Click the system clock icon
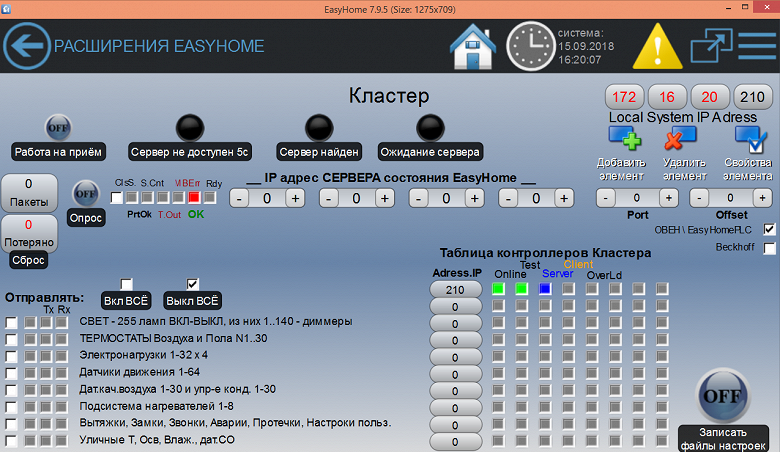 pyautogui.click(x=530, y=46)
